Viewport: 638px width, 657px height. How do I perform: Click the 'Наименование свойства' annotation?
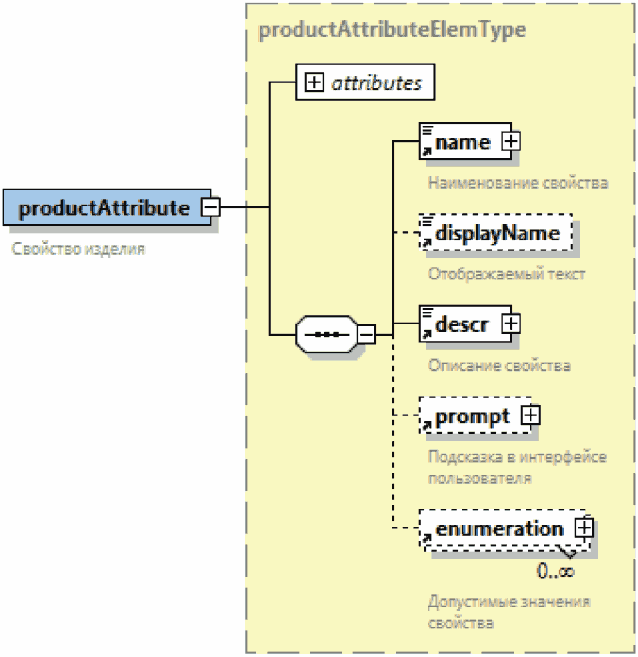click(x=517, y=183)
